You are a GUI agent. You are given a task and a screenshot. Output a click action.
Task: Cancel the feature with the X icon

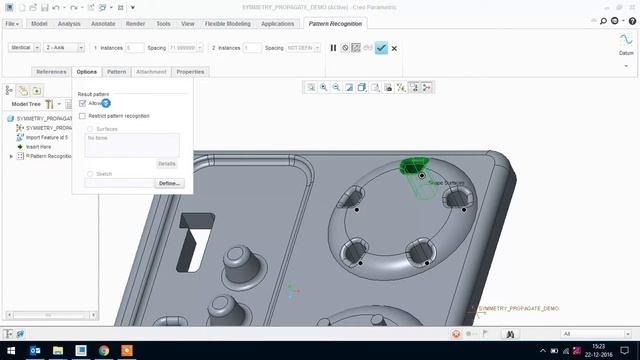pyautogui.click(x=394, y=48)
